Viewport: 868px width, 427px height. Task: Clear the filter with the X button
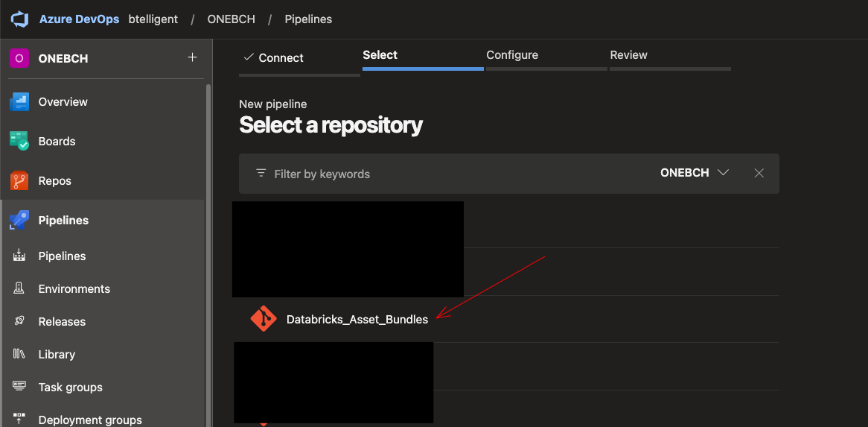[x=759, y=173]
